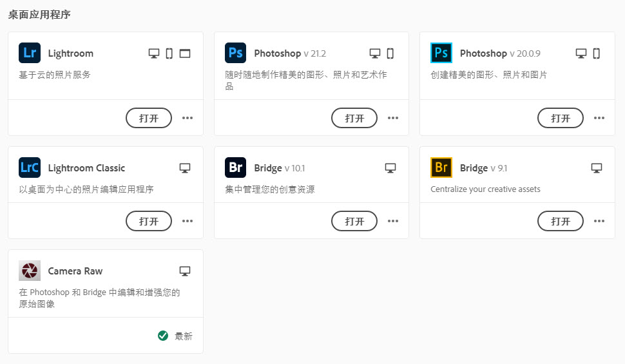
Task: Click the 最新 status label
Action: (184, 336)
